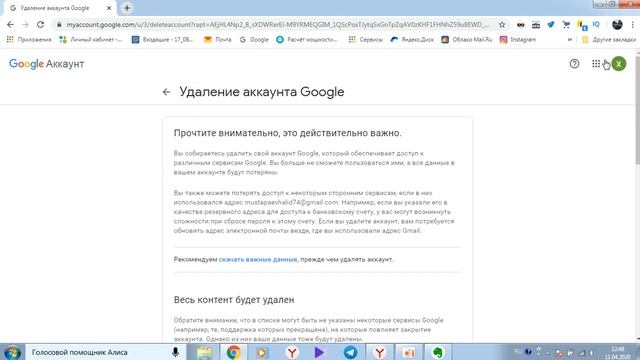Open the help question mark icon

[574, 64]
